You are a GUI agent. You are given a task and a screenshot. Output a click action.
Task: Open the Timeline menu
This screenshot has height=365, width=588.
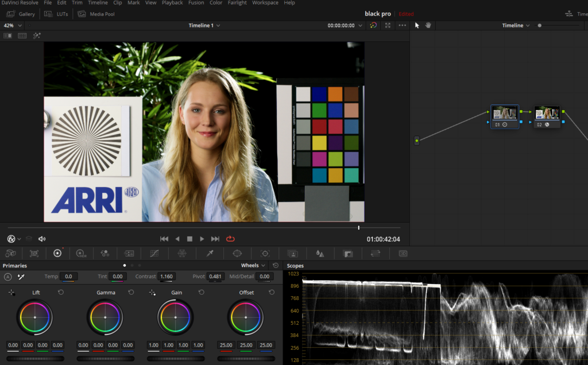click(x=98, y=3)
